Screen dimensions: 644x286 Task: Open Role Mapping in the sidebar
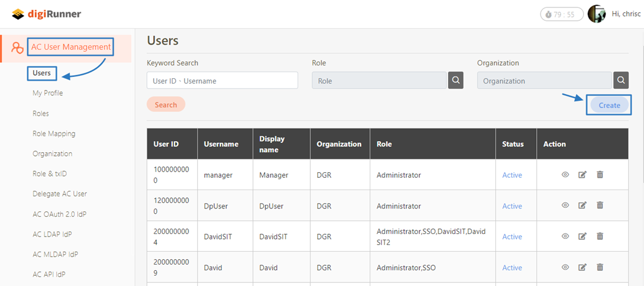pos(54,134)
